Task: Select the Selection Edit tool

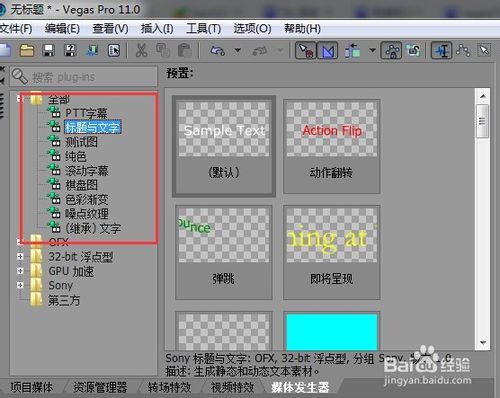Action: click(484, 51)
